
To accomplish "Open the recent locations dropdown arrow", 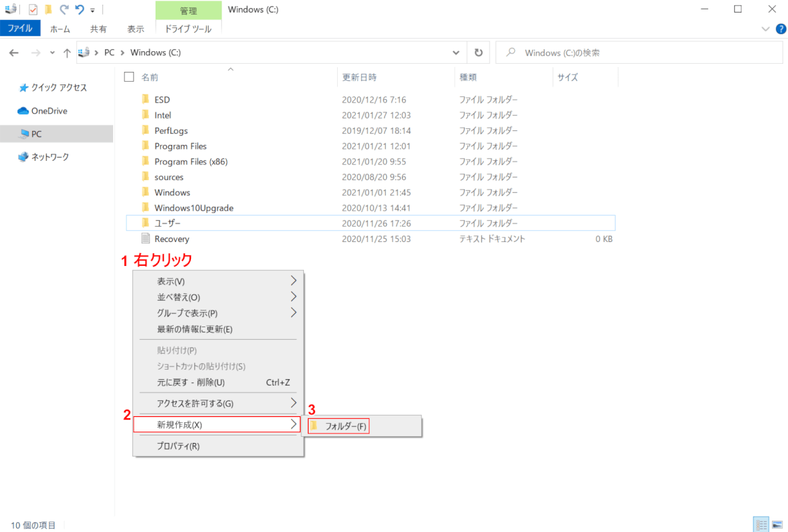I will point(52,53).
